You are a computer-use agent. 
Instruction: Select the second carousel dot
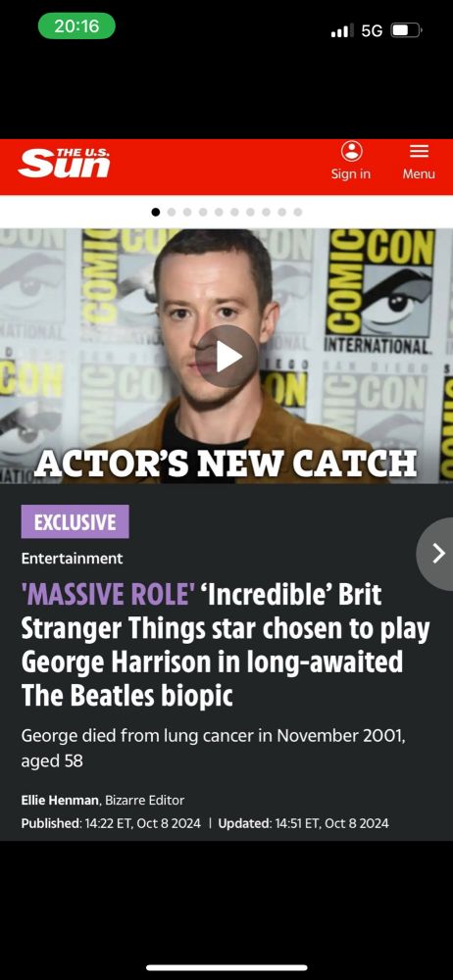click(x=172, y=212)
